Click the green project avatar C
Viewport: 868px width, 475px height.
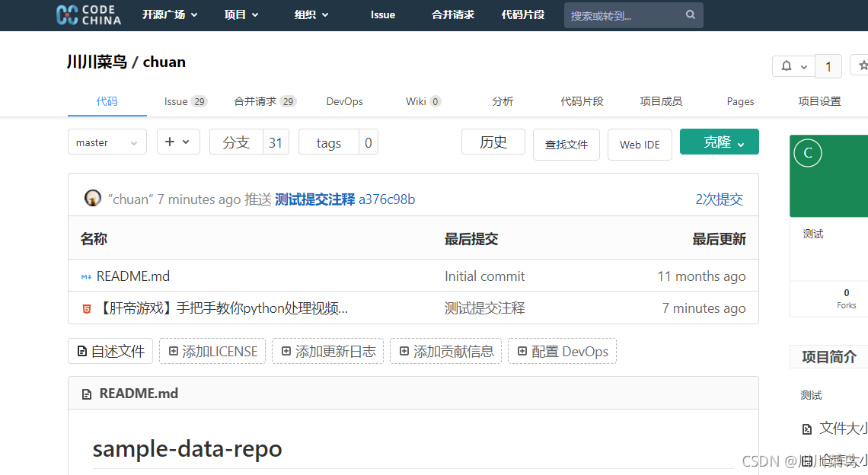click(808, 153)
